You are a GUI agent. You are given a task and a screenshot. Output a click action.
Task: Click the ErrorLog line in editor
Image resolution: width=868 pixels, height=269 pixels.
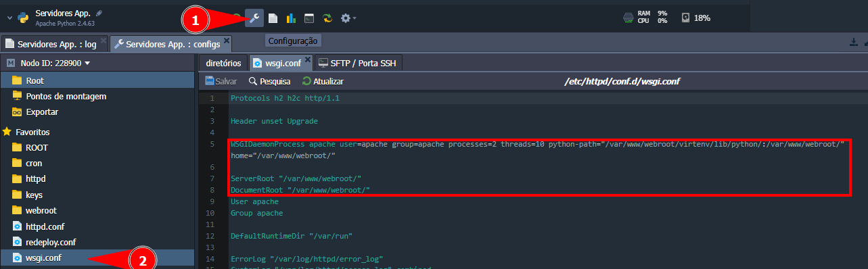(307, 259)
